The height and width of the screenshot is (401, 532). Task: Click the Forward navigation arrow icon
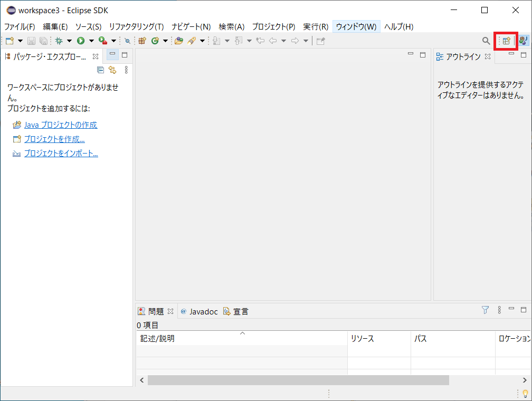click(x=295, y=41)
